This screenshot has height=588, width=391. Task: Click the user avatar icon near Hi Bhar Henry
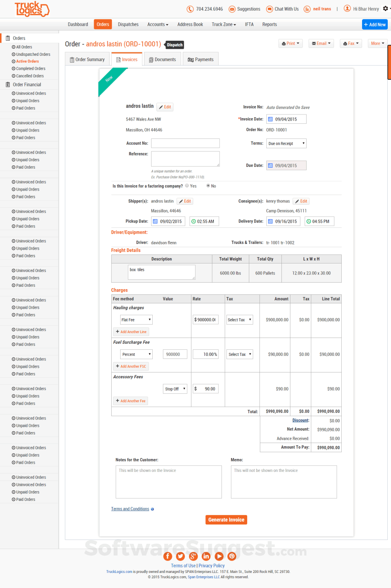[347, 9]
